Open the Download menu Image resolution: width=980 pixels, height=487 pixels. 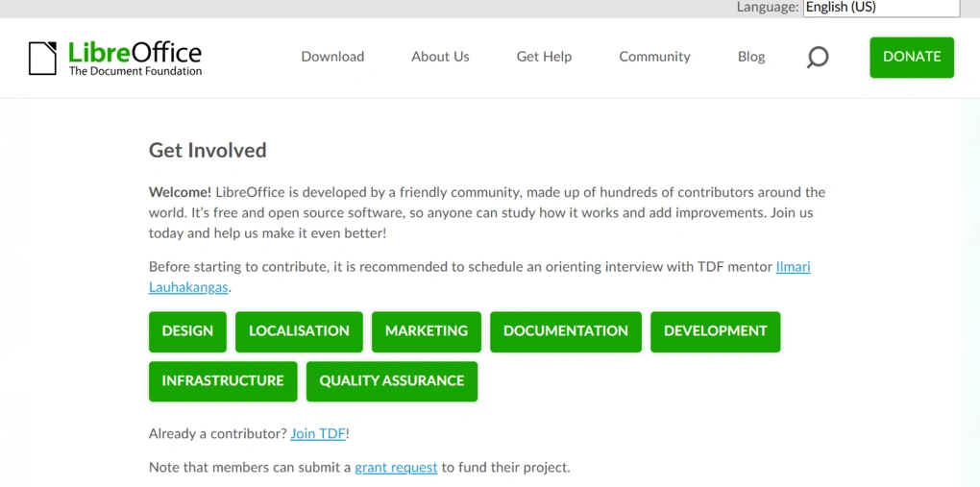(332, 57)
